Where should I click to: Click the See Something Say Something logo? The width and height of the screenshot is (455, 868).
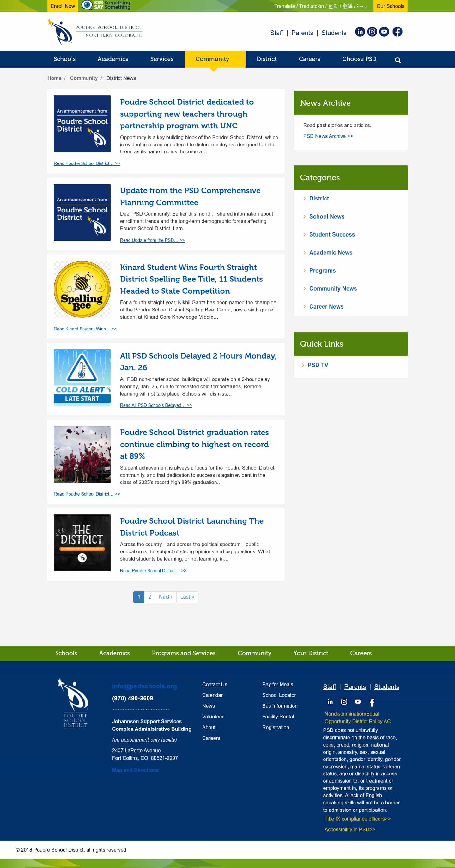[106, 5]
